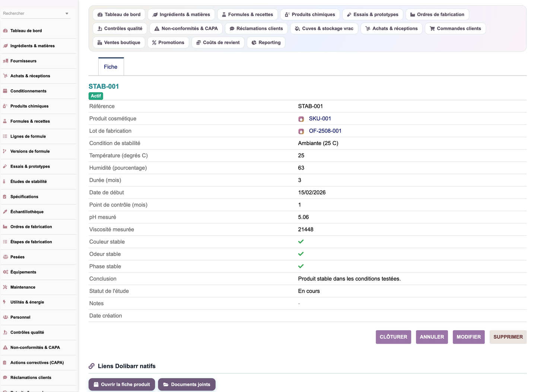Click the MODIFIER button
Image resolution: width=538 pixels, height=392 pixels.
point(469,337)
